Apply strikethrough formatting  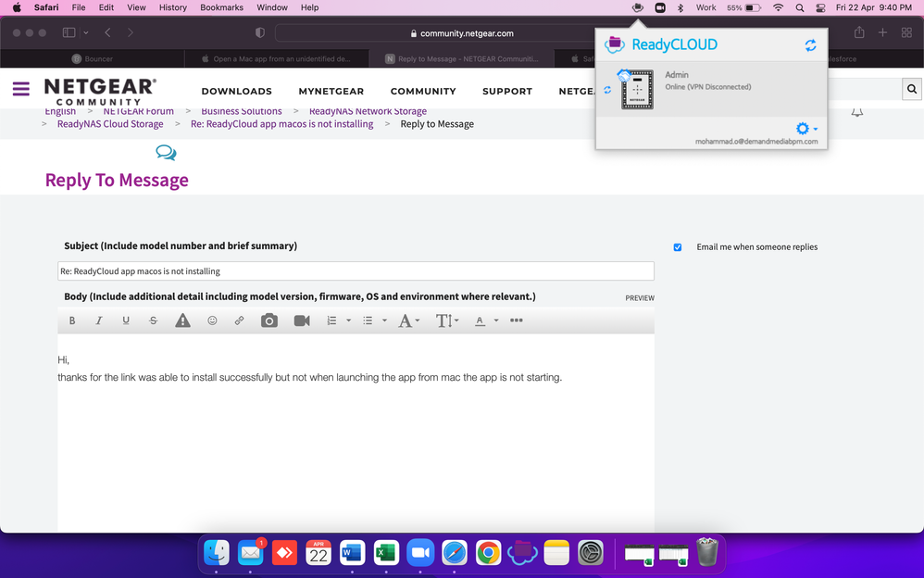[153, 320]
